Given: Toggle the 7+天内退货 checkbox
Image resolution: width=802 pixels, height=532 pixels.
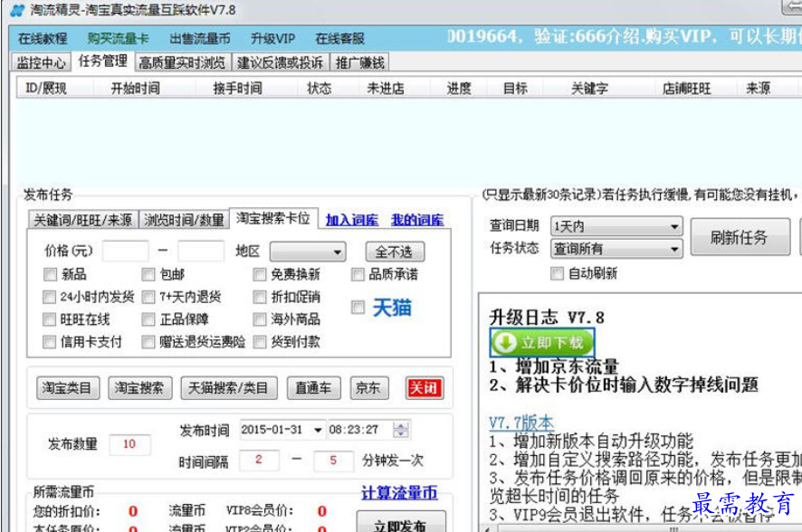Looking at the screenshot, I should tap(148, 297).
